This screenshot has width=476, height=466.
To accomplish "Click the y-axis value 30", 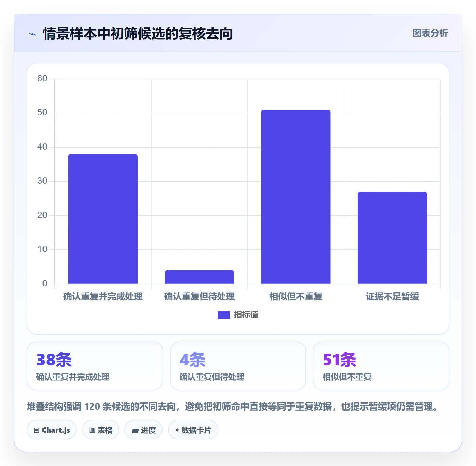I will (42, 181).
